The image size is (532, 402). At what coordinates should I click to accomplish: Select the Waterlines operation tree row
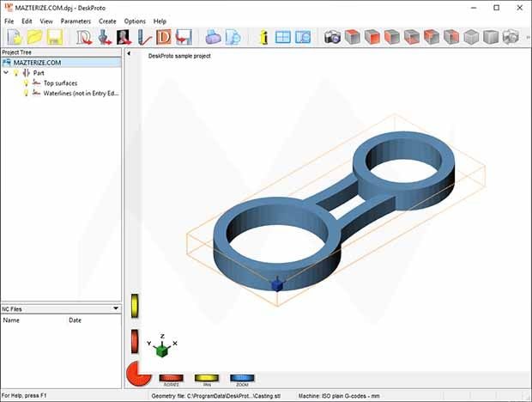(x=82, y=93)
